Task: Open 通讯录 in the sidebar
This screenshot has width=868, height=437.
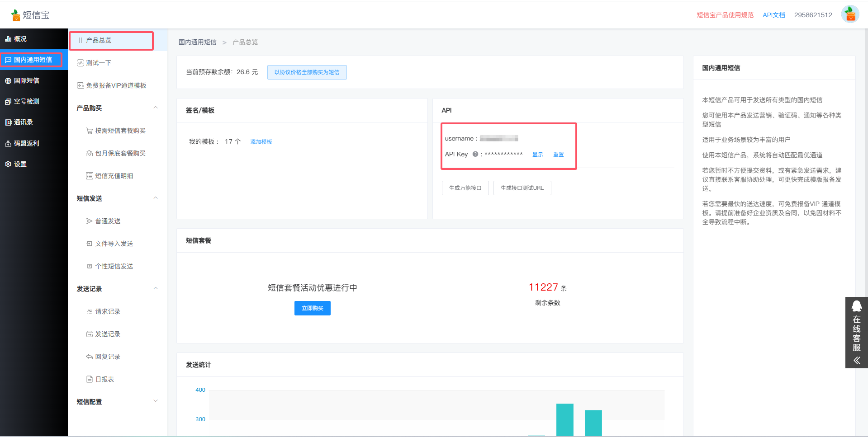Action: click(34, 122)
